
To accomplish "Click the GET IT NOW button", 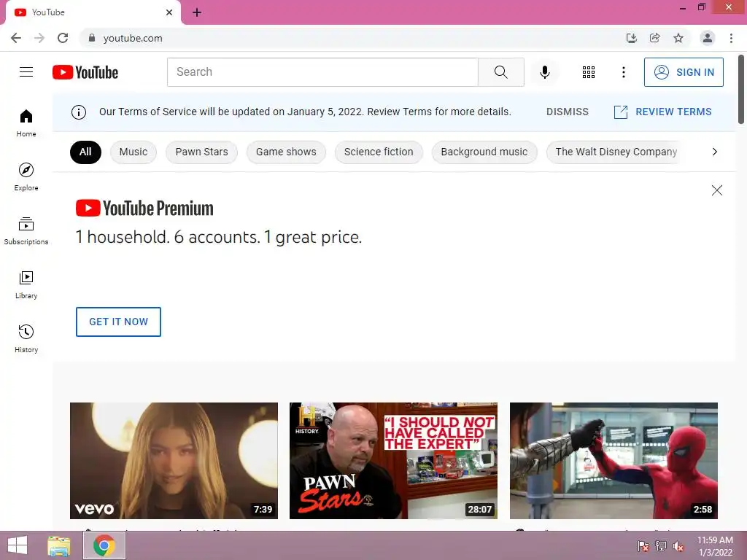I will pos(118,322).
